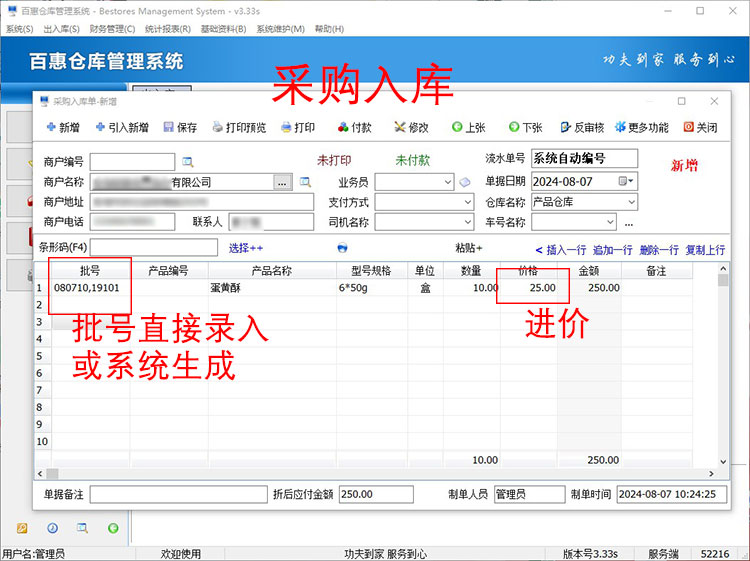Click the 关闭 toolbar button
This screenshot has height=561, width=750.
[x=701, y=127]
